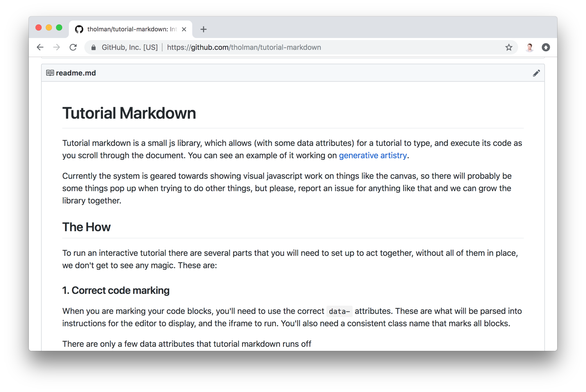Click the Chrome update arrow icon
This screenshot has height=392, width=586.
[546, 47]
